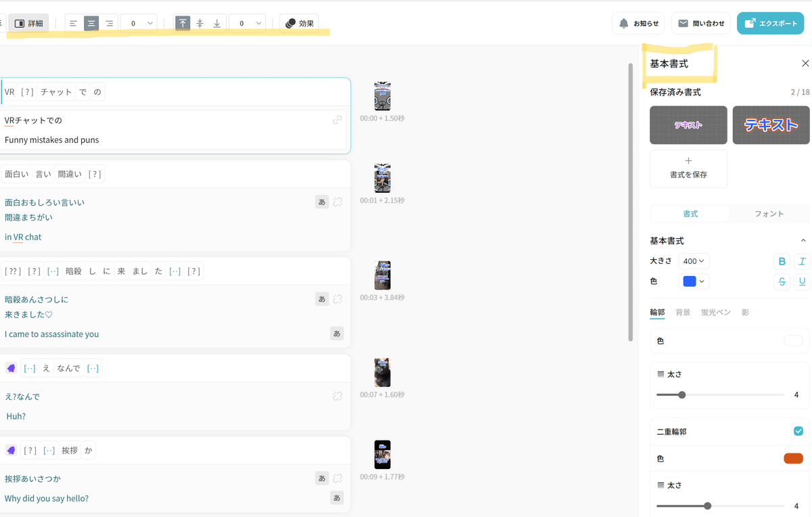
Task: Choose the vertical align top icon
Action: click(183, 24)
